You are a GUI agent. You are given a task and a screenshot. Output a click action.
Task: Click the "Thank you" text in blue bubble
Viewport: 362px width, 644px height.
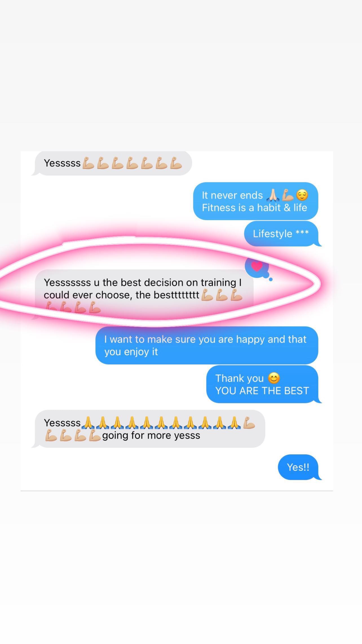[239, 378]
